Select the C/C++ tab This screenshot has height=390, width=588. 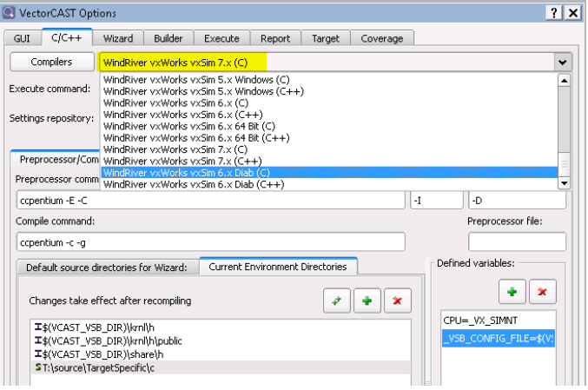pos(67,37)
